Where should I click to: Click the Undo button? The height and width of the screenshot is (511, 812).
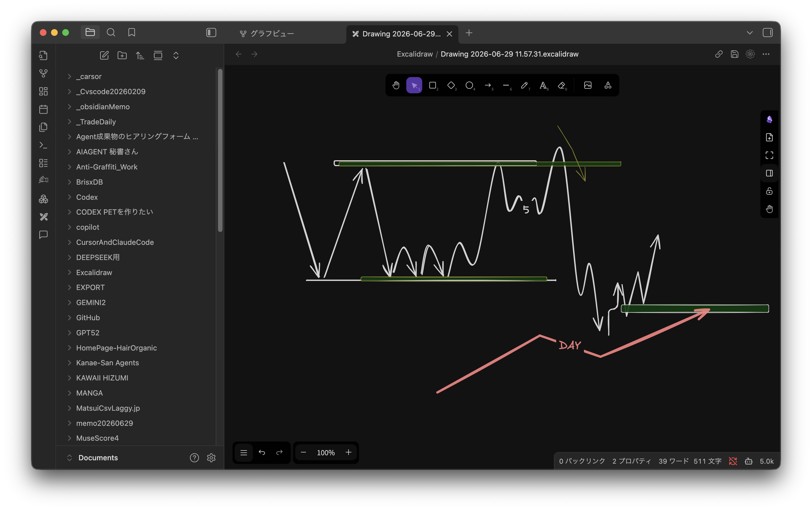tap(262, 452)
